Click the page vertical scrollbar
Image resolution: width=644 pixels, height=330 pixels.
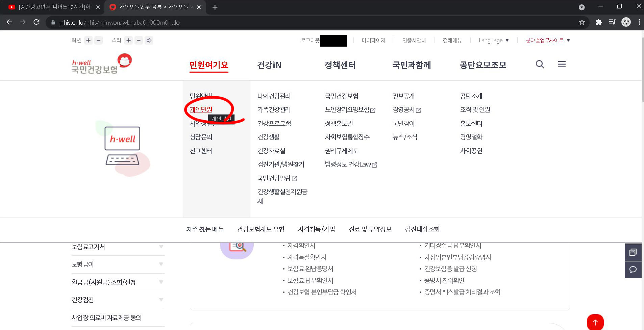pos(643,69)
